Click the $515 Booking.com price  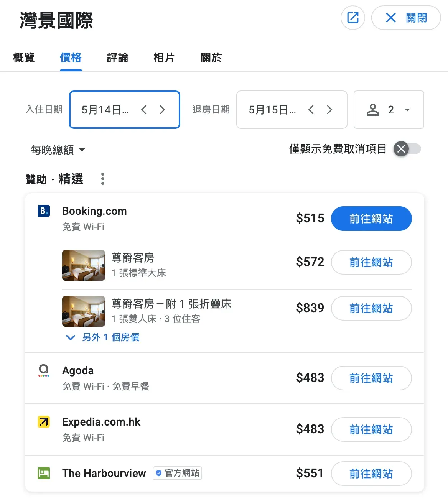pos(310,218)
